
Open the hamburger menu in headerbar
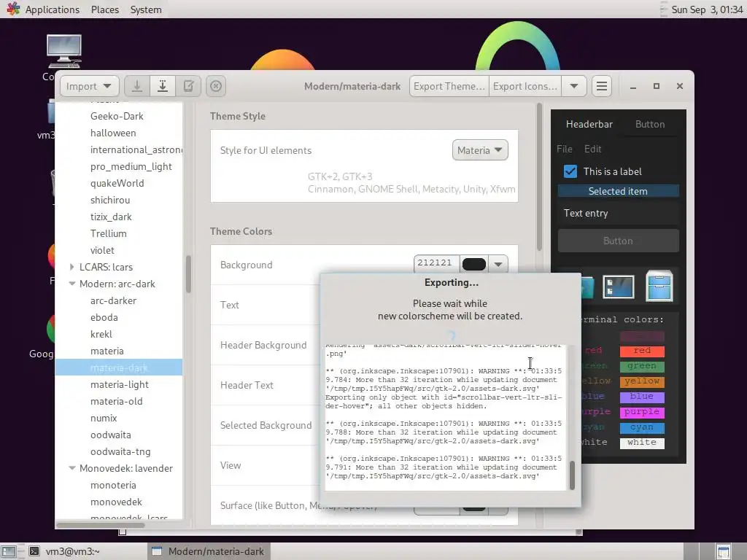(602, 86)
